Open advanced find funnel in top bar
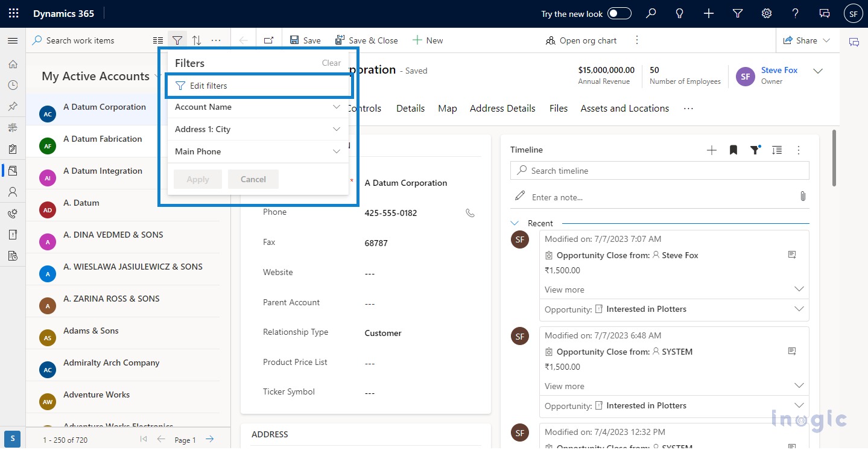Screen dimensions: 868x450 tap(738, 13)
